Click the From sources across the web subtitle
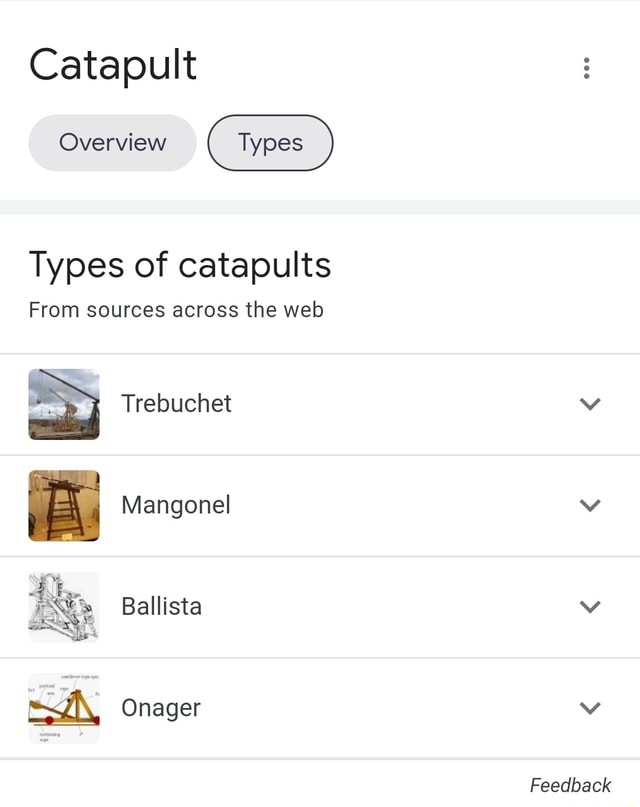Image resolution: width=640 pixels, height=807 pixels. point(174,310)
